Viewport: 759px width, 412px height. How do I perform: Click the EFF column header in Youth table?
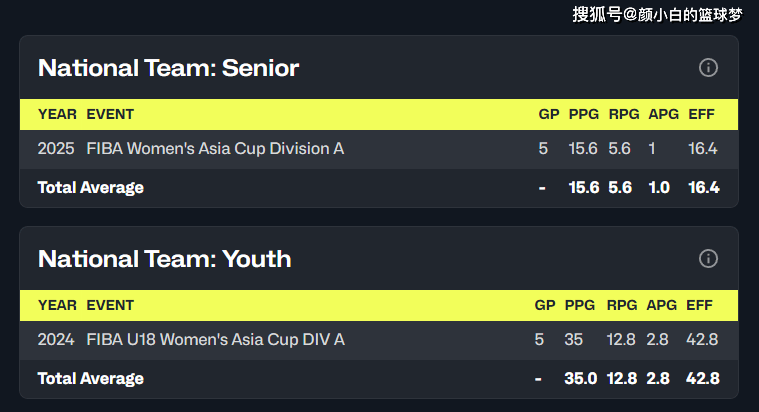tap(700, 305)
